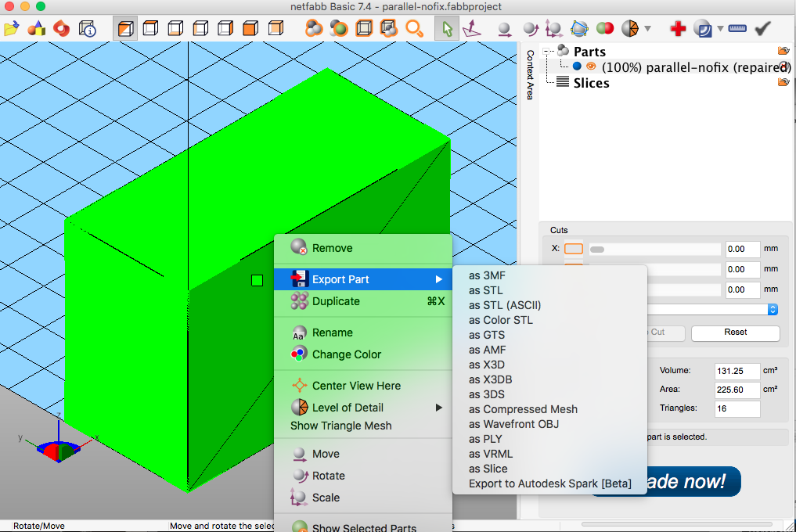Click the sphere with blue square icon
The width and height of the screenshot is (796, 532).
click(703, 28)
